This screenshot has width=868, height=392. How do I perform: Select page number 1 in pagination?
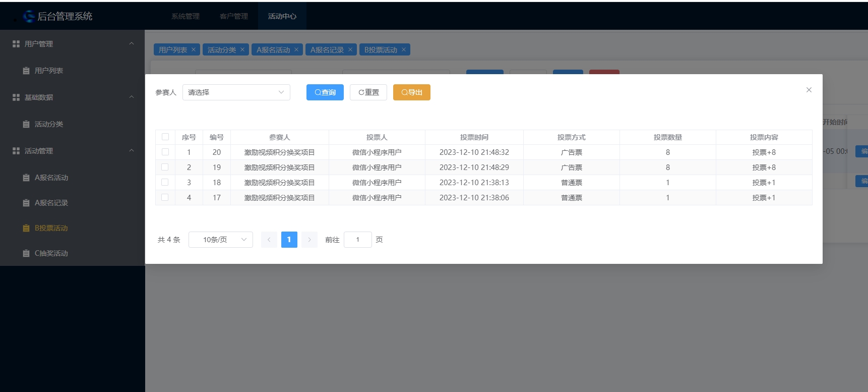[289, 240]
